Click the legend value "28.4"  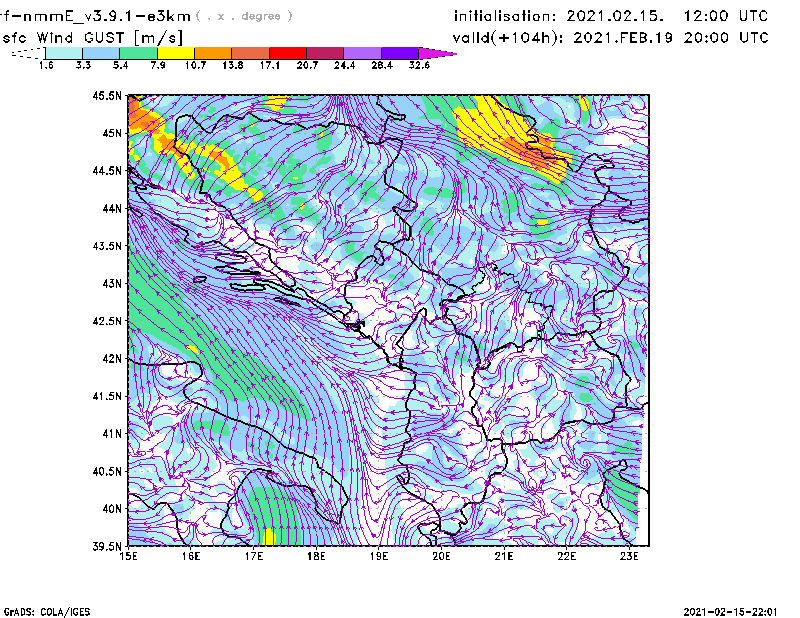click(x=382, y=65)
